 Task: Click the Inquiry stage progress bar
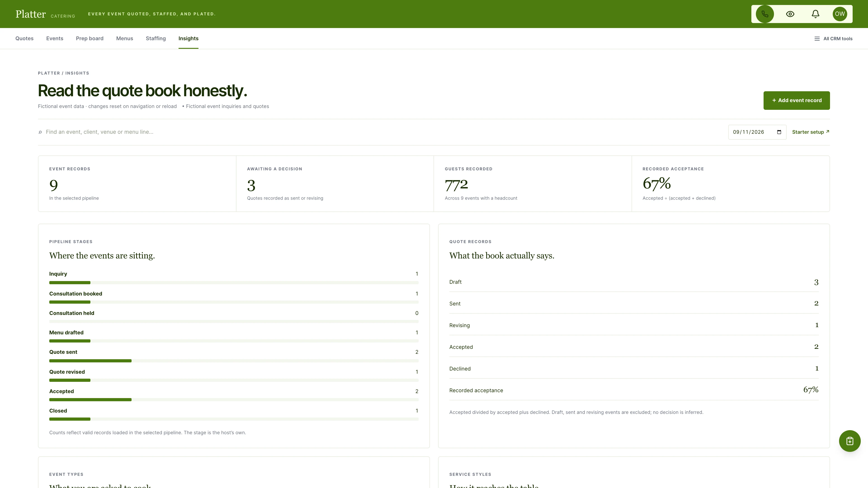point(234,283)
